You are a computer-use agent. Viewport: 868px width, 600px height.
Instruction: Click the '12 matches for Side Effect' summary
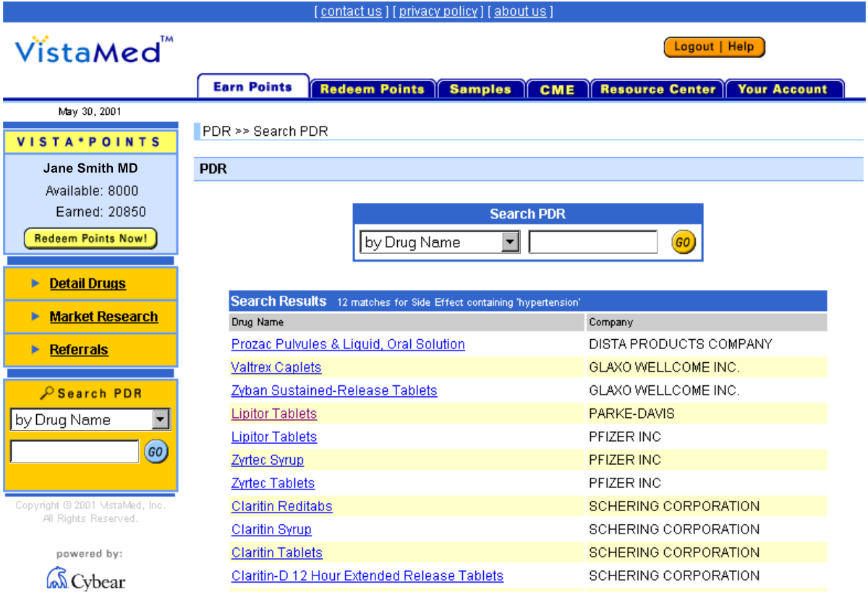click(x=459, y=302)
